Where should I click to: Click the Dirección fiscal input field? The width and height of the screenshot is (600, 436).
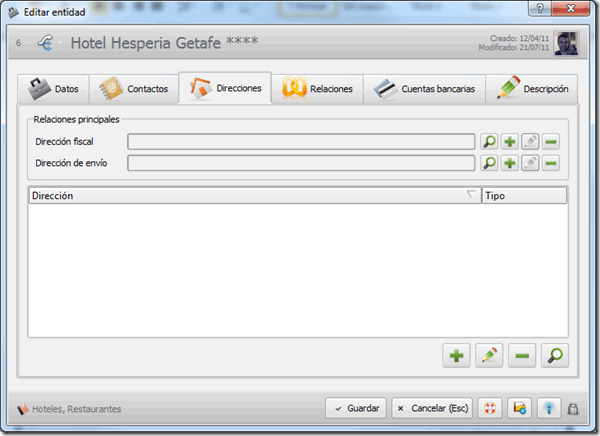[301, 142]
